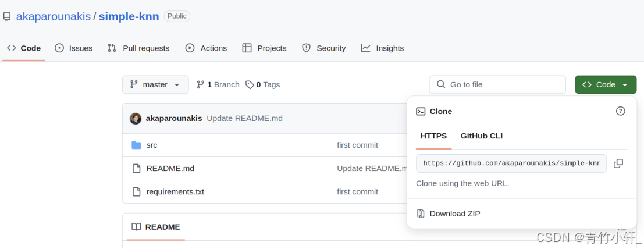Select the HTTPS clone URL text field
Screen dimensions: 644x249
coord(511,163)
